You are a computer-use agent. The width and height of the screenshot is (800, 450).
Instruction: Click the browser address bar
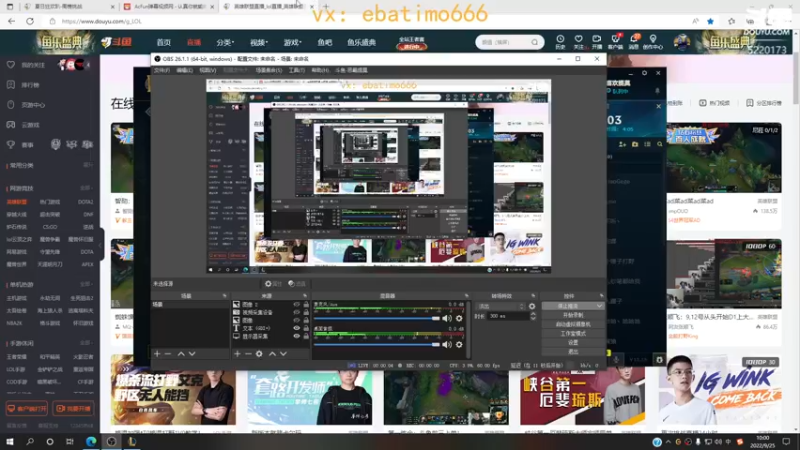(367, 21)
